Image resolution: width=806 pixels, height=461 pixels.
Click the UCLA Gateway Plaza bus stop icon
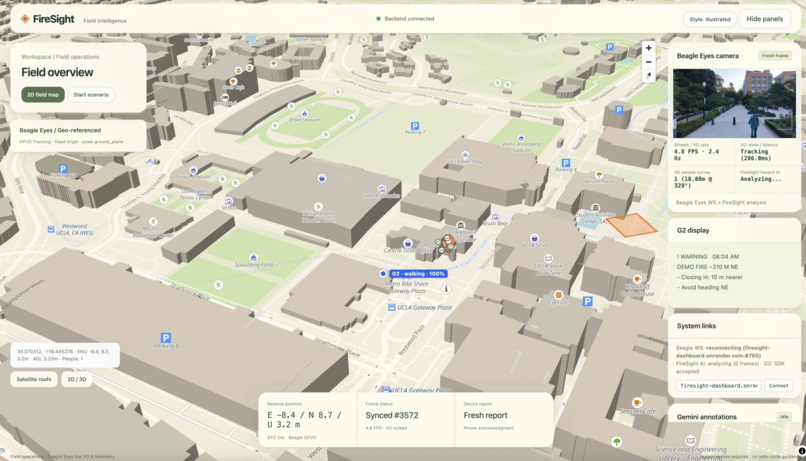pos(392,307)
